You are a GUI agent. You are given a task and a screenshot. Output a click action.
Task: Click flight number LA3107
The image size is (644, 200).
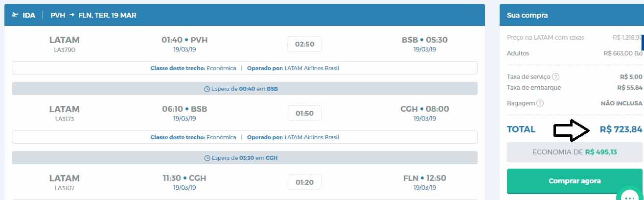point(64,188)
